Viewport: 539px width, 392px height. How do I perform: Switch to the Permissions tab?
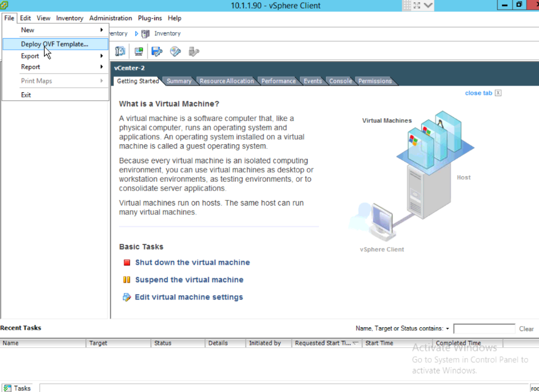tap(375, 81)
